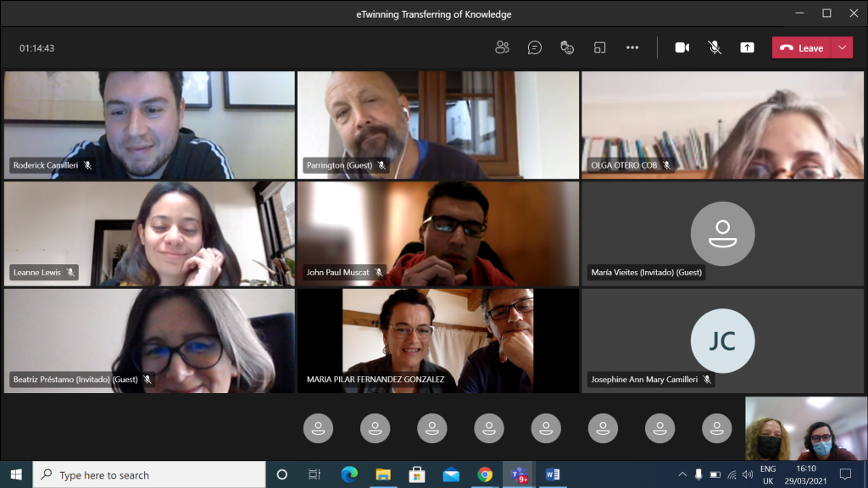868x488 pixels.
Task: Toggle the camera on or off
Action: pyautogui.click(x=682, y=47)
